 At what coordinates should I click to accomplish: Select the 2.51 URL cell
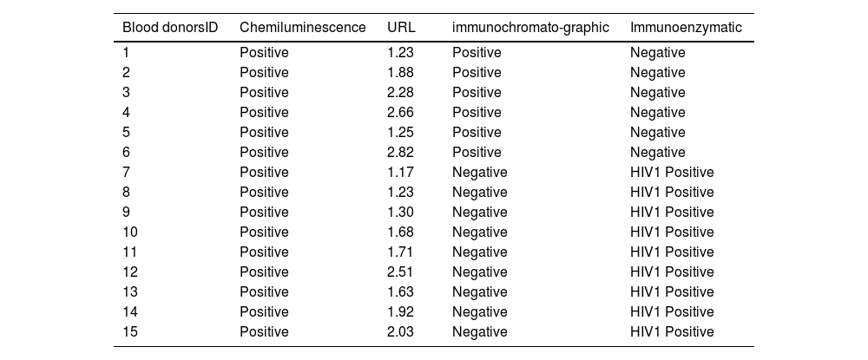click(x=400, y=272)
